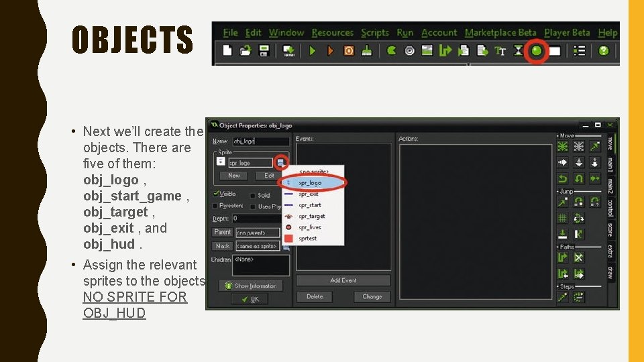The image size is (644, 362).
Task: Select the Set Gravity action icon
Action: (x=595, y=162)
